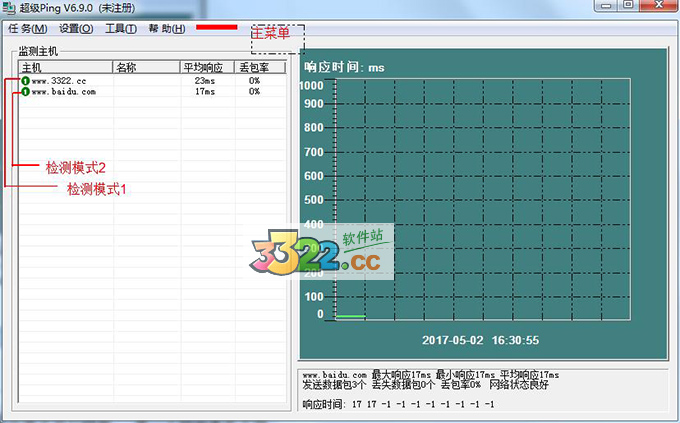The width and height of the screenshot is (680, 423).
Task: Maximize the Super Ping window
Action: [628, 6]
